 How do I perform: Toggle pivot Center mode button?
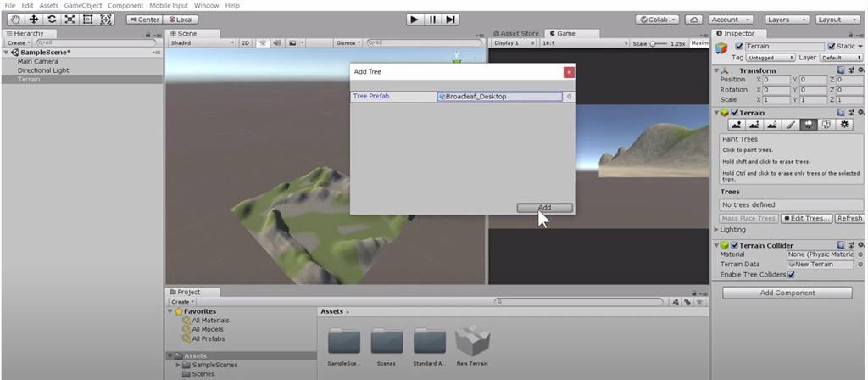pos(143,20)
